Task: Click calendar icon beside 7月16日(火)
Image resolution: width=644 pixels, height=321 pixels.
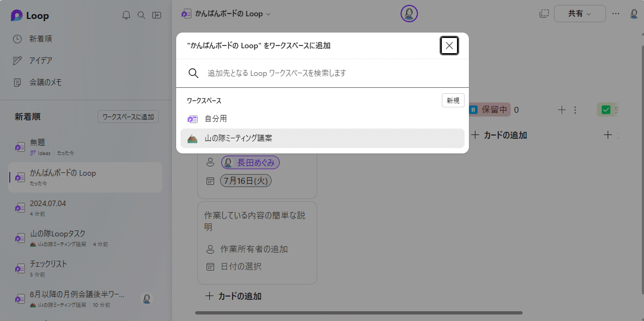Action: pyautogui.click(x=210, y=181)
